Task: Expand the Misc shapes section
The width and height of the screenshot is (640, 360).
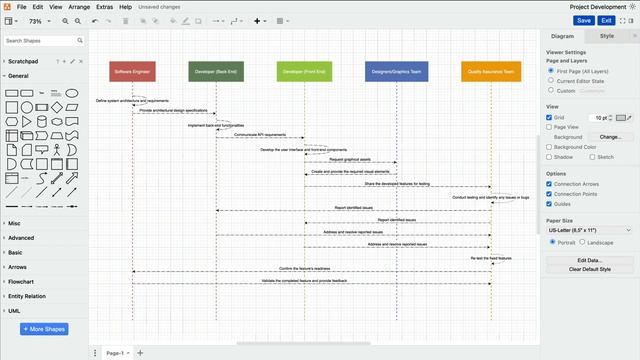Action: coord(14,223)
